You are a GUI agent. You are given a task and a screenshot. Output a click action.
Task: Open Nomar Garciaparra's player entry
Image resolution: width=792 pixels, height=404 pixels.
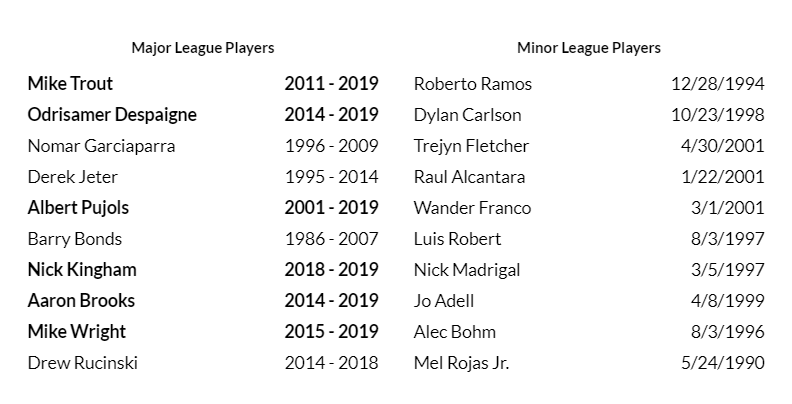coord(101,146)
